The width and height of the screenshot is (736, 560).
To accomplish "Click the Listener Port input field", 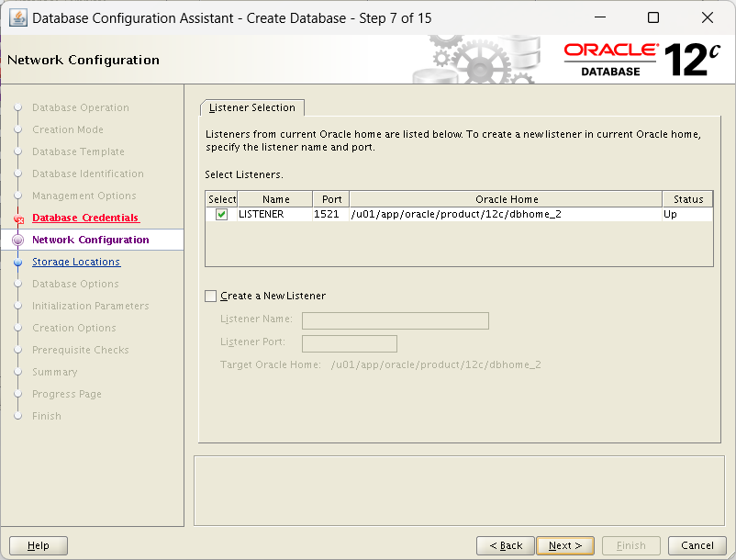I will [350, 343].
